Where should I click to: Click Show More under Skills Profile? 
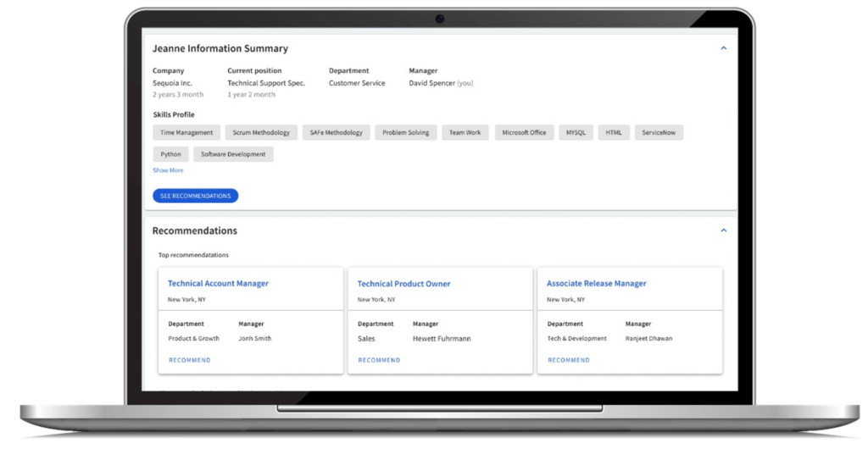(x=168, y=170)
